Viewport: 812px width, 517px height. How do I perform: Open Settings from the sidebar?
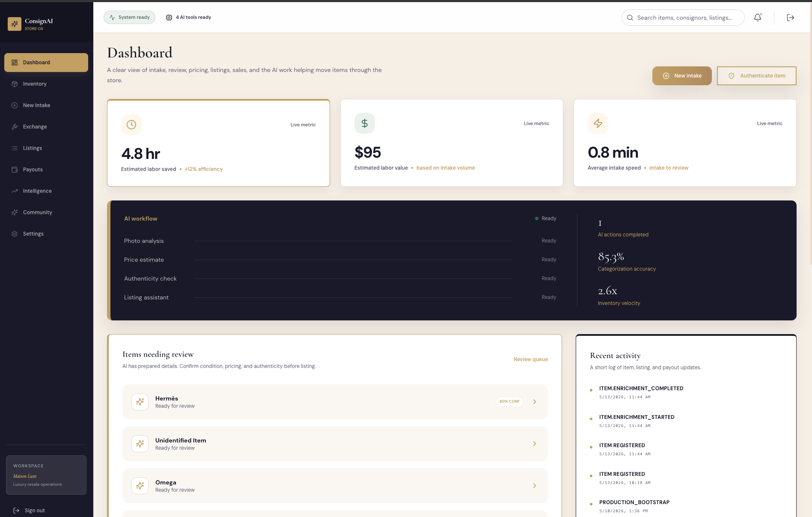click(46, 234)
